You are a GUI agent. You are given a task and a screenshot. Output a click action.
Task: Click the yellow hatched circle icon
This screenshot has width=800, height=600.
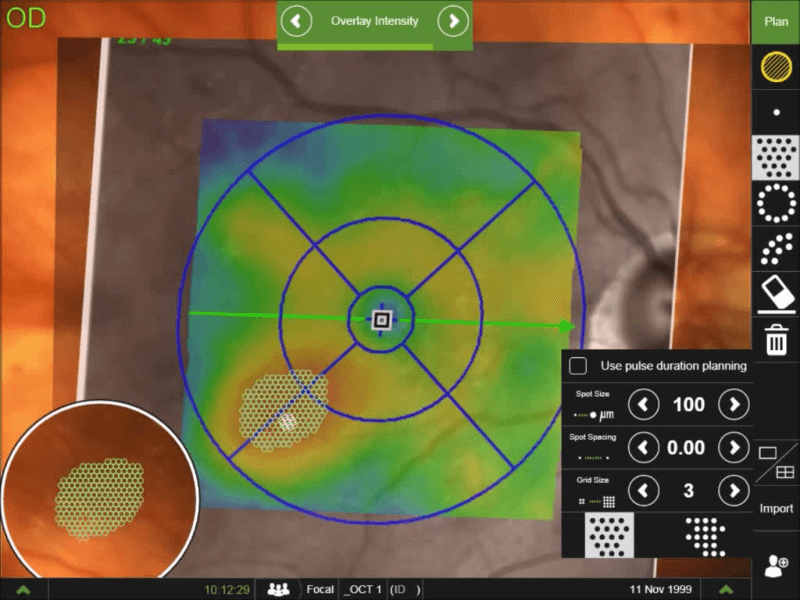776,66
